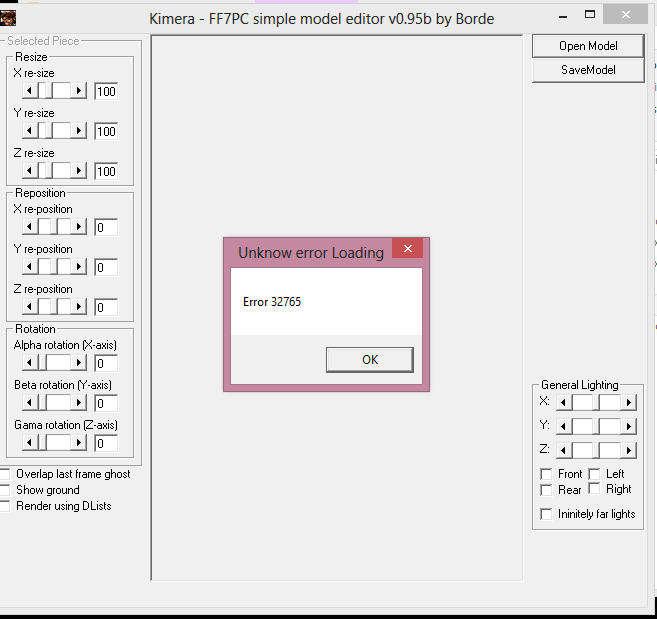Decrease Z re-position with left arrow
This screenshot has height=619, width=657.
coord(29,307)
